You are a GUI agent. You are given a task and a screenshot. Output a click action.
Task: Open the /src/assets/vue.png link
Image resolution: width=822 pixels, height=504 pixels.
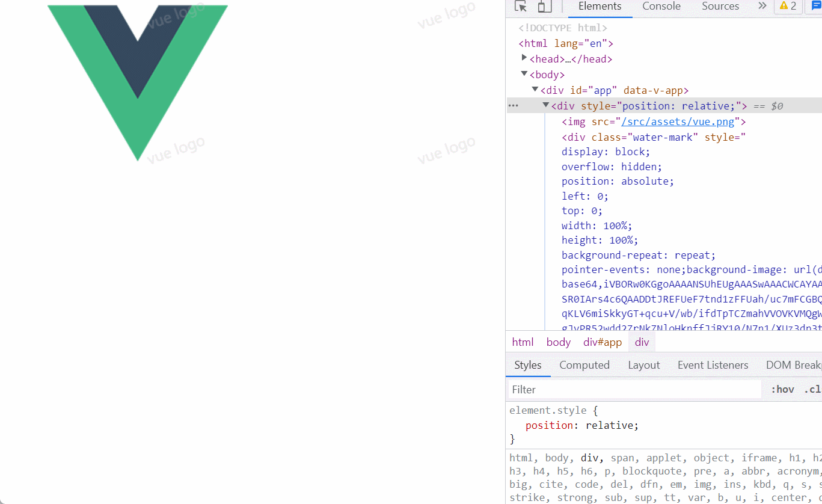(677, 122)
